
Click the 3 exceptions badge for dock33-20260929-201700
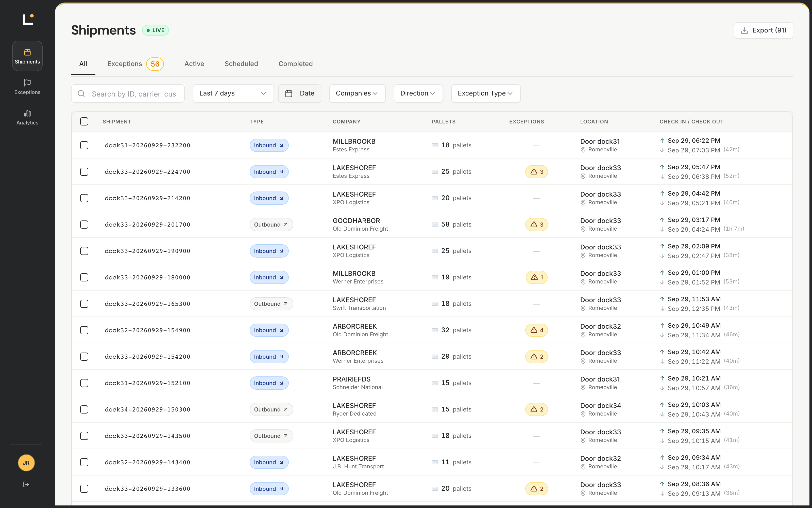pyautogui.click(x=536, y=225)
